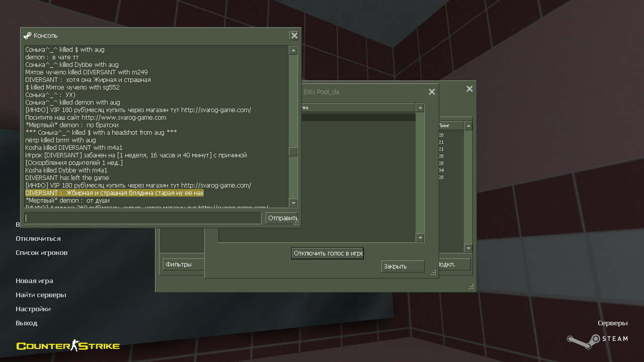The width and height of the screenshot is (644, 362).
Task: Open Найти серверы in the main menu
Action: click(41, 295)
